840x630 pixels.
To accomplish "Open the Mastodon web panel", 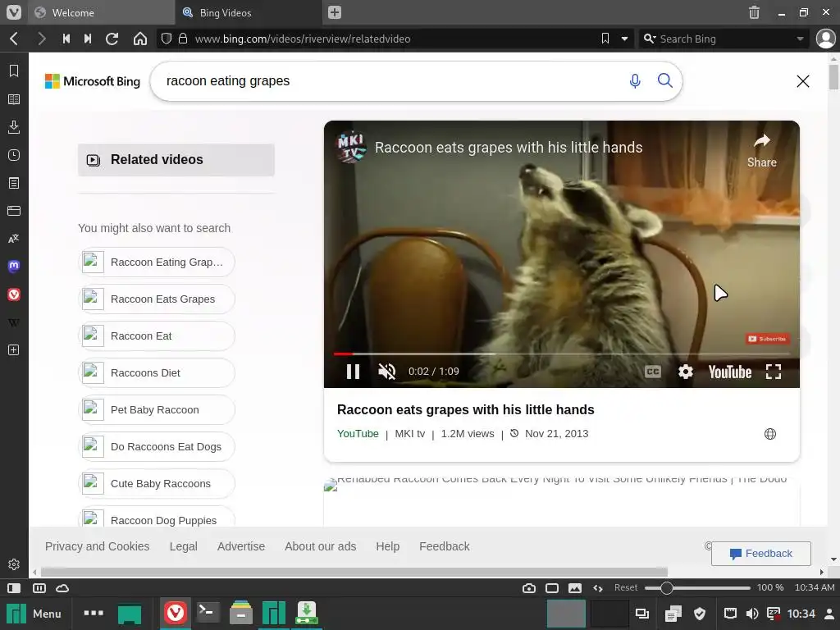I will coord(14,267).
